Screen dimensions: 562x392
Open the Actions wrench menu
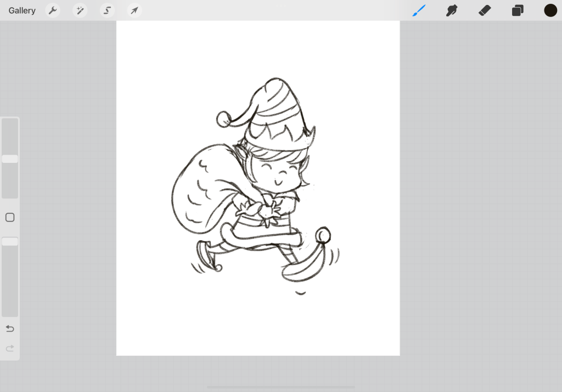coord(53,10)
